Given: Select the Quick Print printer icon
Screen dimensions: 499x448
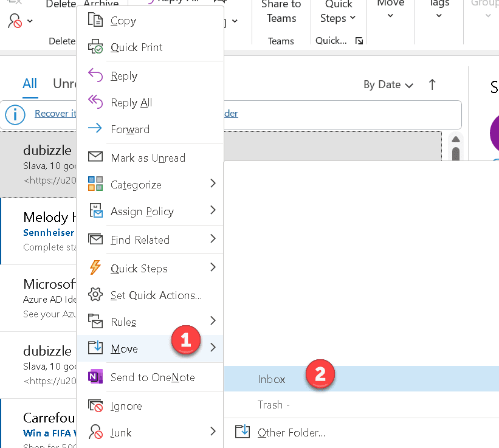Looking at the screenshot, I should (95, 46).
